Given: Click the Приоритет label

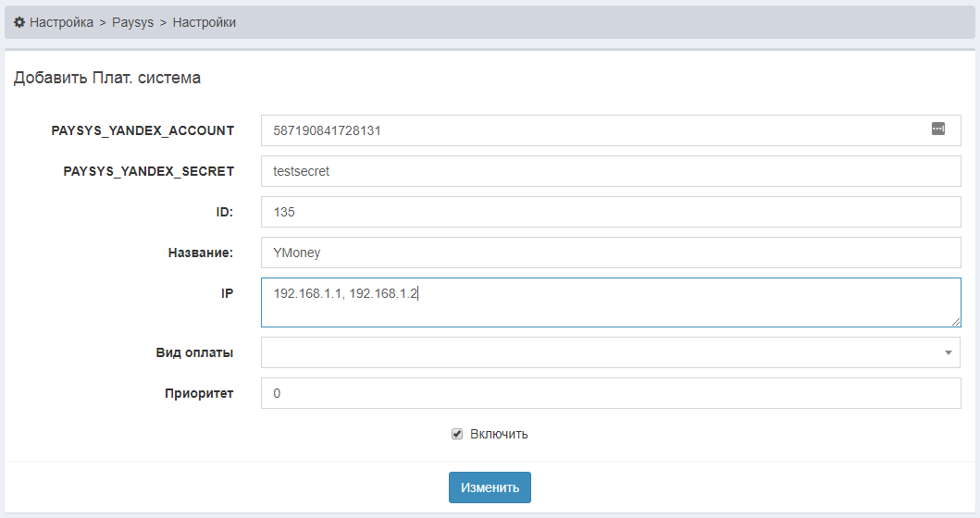Looking at the screenshot, I should tap(198, 393).
